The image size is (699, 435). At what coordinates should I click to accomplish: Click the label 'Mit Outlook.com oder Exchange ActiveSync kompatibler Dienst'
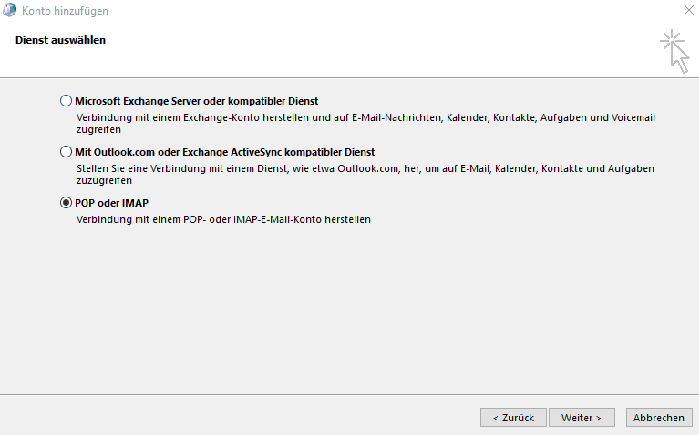pos(225,152)
